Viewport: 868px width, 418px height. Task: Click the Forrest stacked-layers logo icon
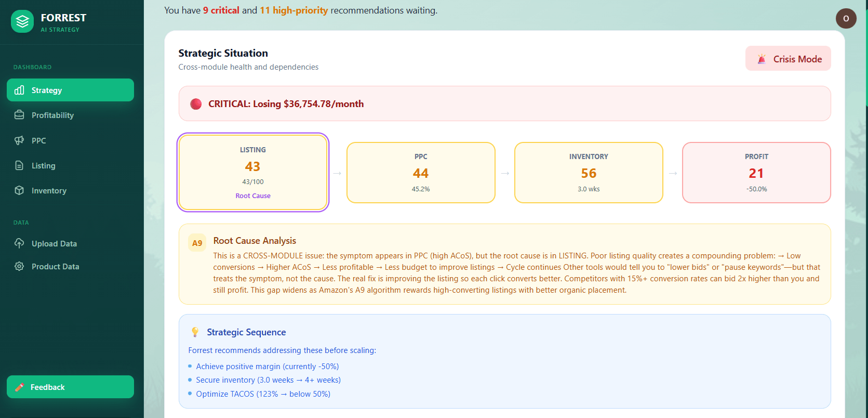(x=22, y=22)
